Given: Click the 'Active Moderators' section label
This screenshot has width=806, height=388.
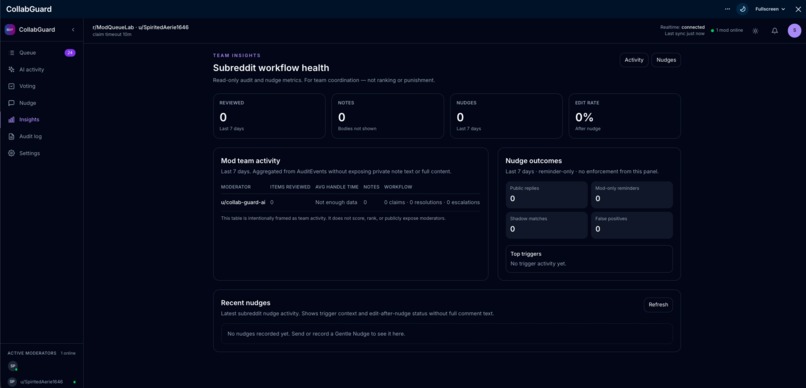Looking at the screenshot, I should tap(32, 354).
